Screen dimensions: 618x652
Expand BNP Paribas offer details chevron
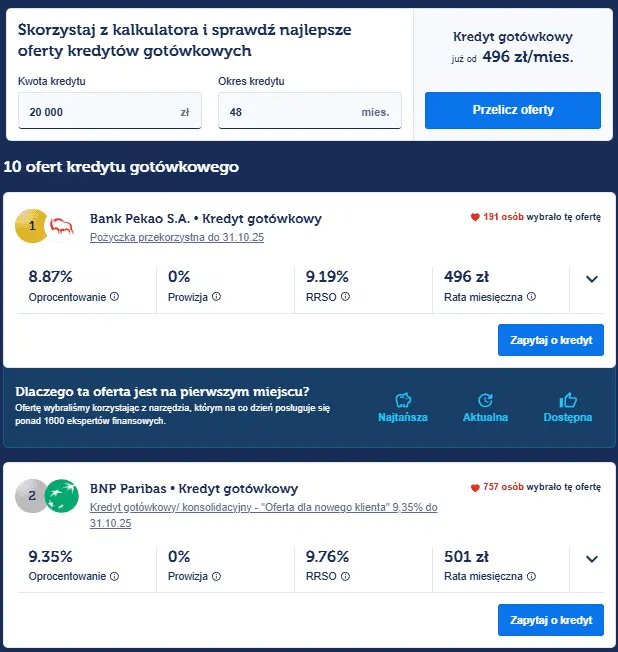pos(591,559)
